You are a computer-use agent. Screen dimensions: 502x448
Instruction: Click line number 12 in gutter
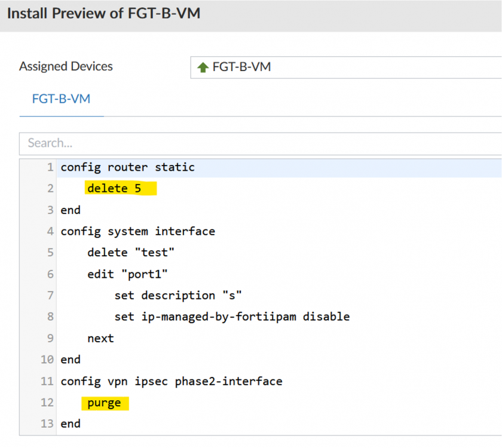47,403
